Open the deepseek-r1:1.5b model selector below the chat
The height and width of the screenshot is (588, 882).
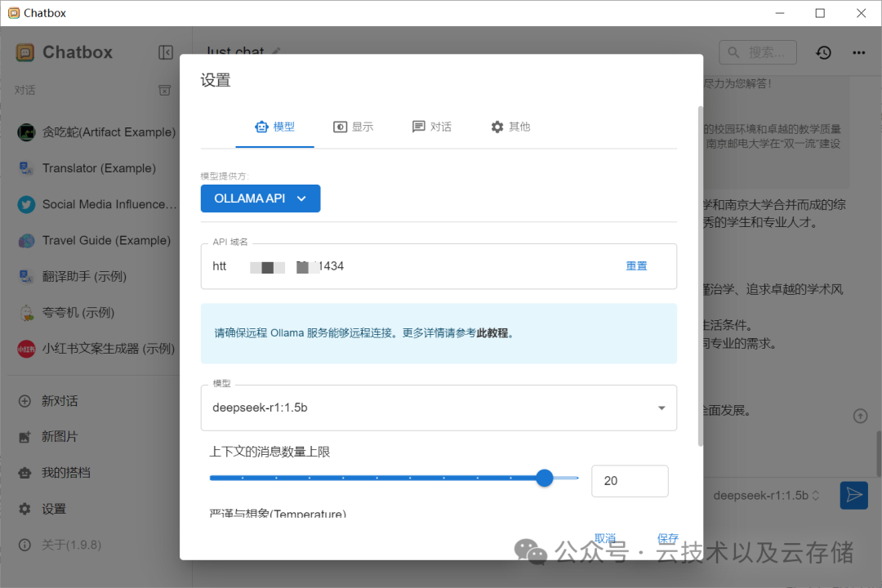[767, 495]
